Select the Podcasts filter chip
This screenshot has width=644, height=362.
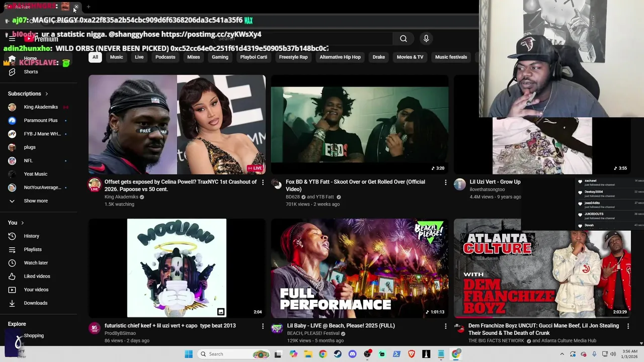[165, 57]
